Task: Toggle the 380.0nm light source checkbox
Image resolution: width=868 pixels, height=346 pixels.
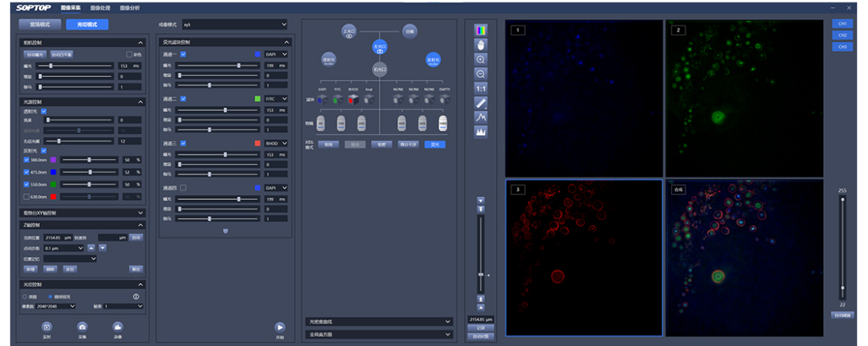Action: [26, 159]
